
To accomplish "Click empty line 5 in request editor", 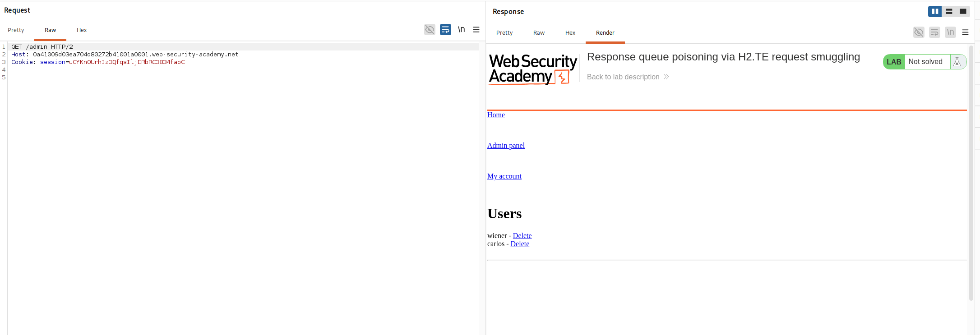I will (243, 78).
